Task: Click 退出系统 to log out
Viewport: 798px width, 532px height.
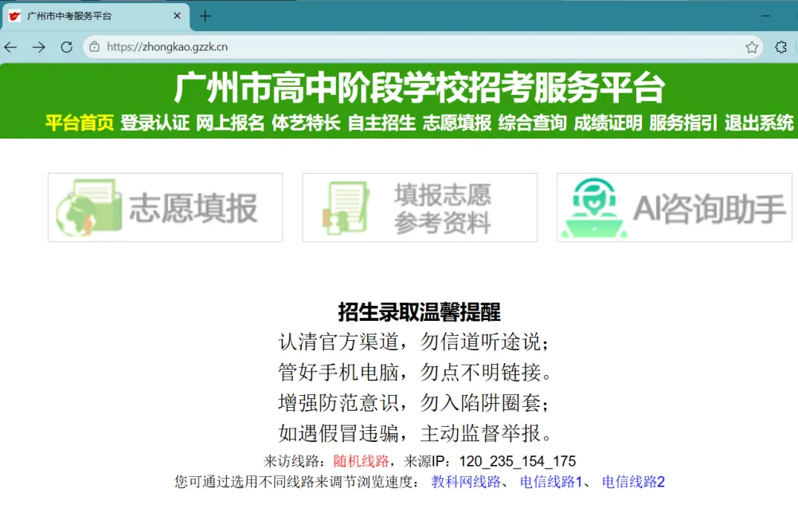Action: click(759, 123)
